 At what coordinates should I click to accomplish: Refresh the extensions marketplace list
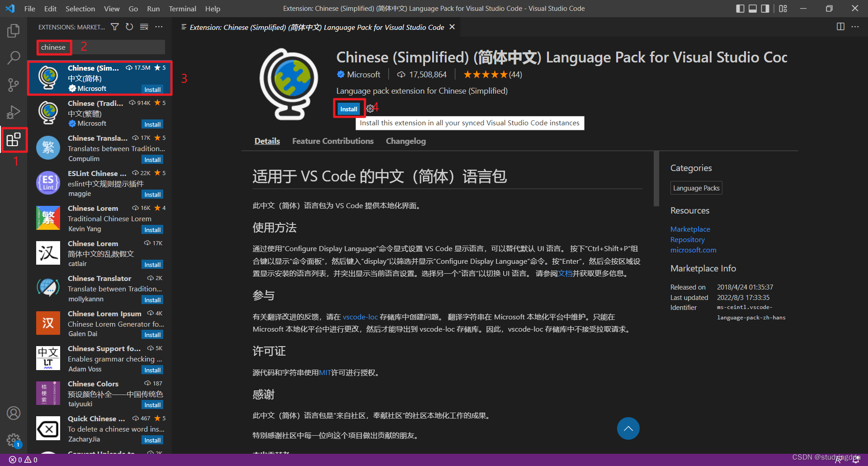129,27
